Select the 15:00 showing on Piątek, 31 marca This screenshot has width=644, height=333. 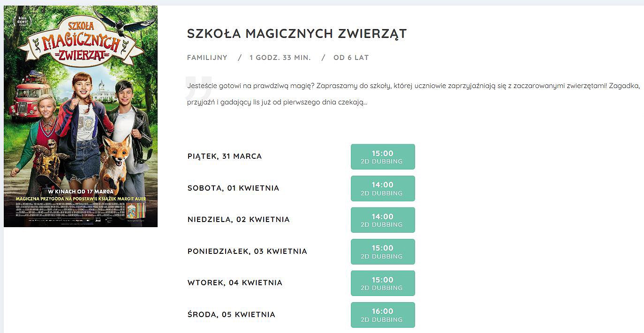383,157
